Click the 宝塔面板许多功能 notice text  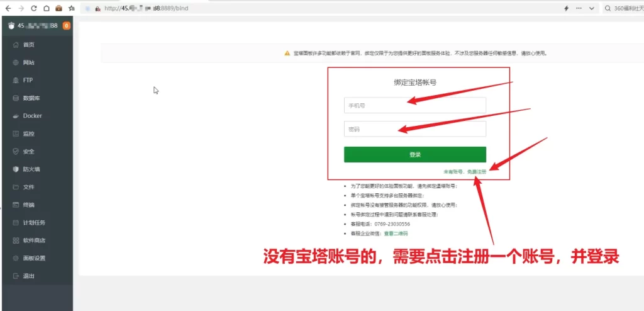click(x=421, y=53)
